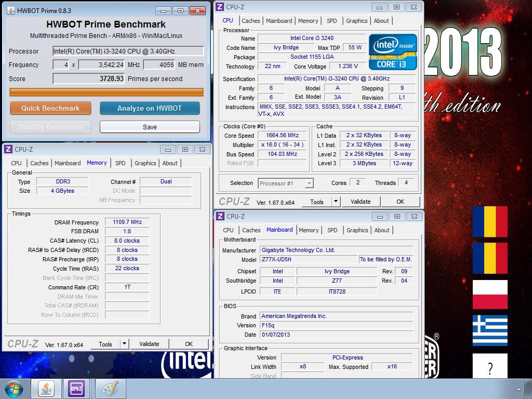532x399 pixels.
Task: Click the Greek flag on the desktop
Action: click(490, 330)
